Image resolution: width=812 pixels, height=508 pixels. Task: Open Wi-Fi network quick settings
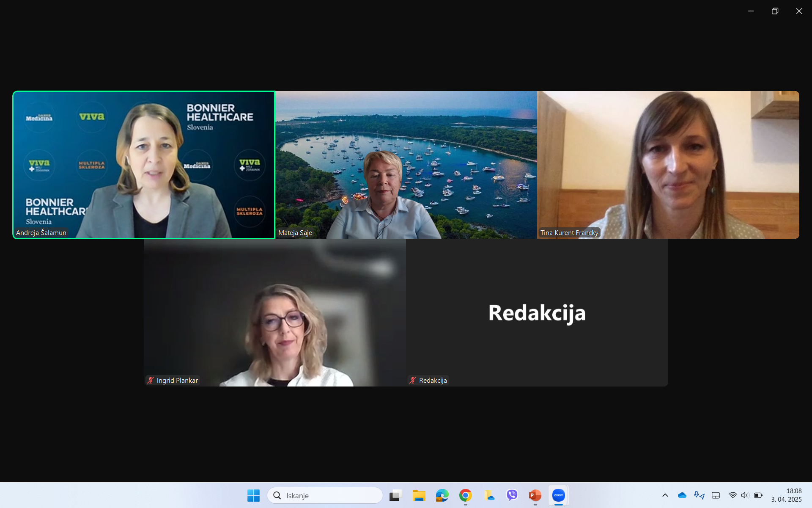click(x=732, y=495)
